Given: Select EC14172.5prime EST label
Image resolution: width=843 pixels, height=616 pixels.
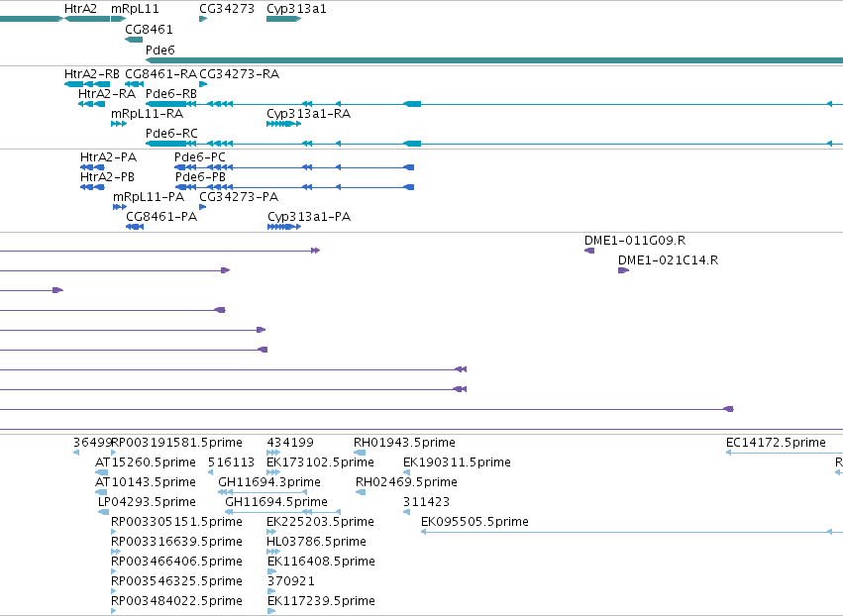Looking at the screenshot, I should pyautogui.click(x=776, y=443).
